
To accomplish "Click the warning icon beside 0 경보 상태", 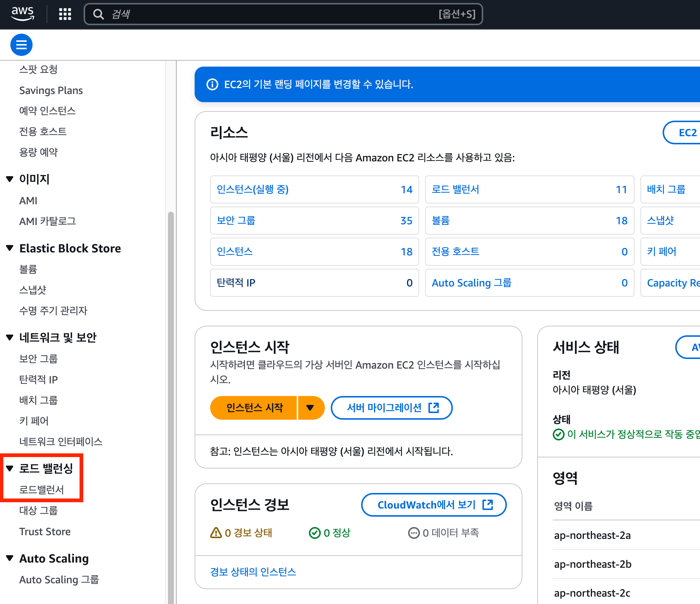I will [216, 533].
